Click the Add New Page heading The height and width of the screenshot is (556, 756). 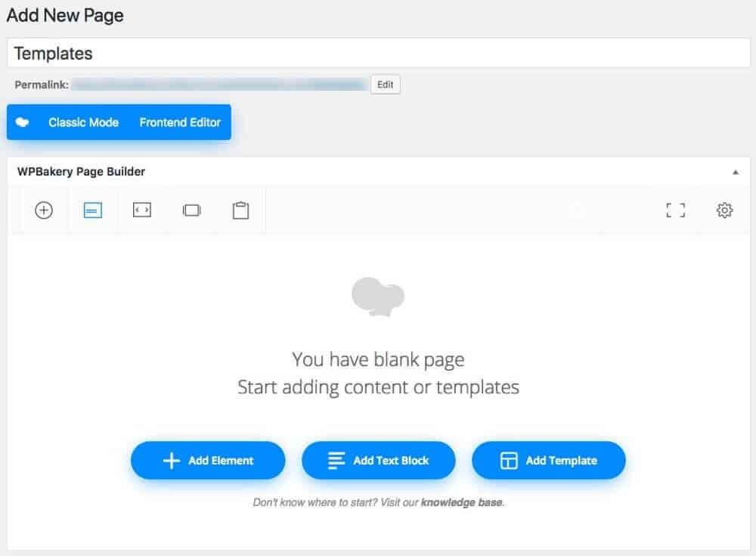(65, 15)
